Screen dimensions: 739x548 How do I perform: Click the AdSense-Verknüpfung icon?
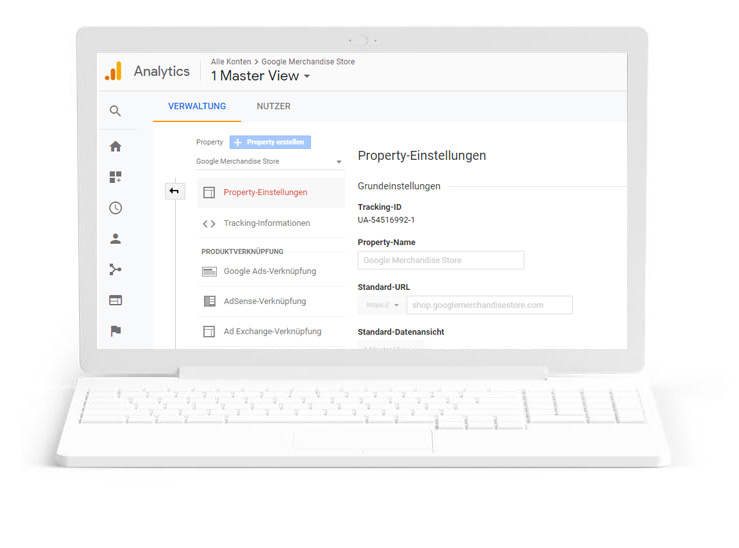coord(209,301)
